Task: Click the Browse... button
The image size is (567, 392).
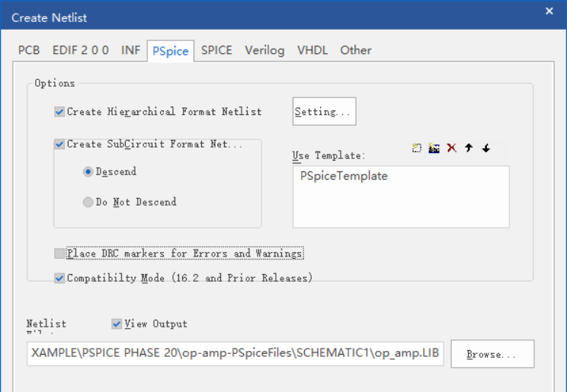Action: coord(492,354)
